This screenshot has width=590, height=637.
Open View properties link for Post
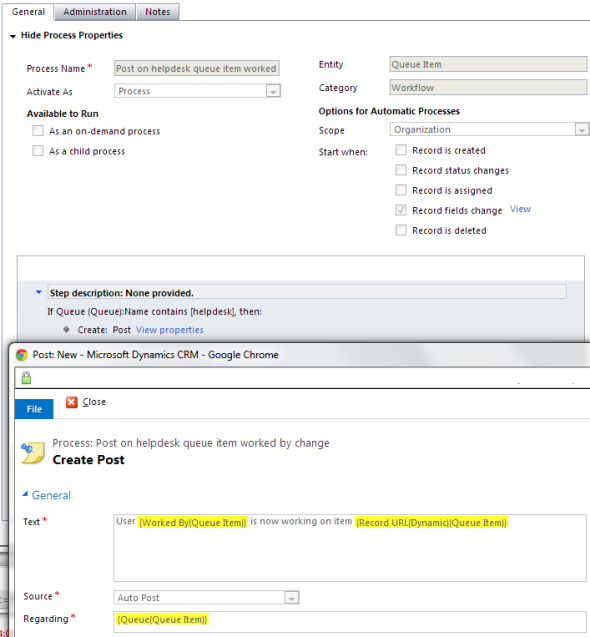[x=170, y=330]
